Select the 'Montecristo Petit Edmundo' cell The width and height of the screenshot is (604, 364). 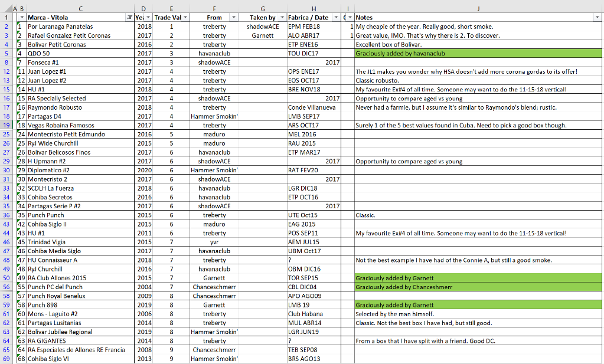click(80, 135)
